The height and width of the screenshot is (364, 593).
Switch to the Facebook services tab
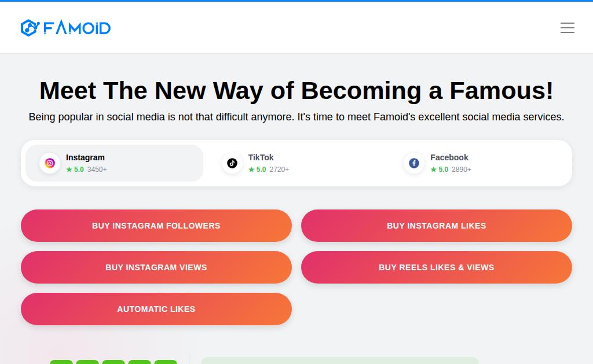pyautogui.click(x=449, y=157)
